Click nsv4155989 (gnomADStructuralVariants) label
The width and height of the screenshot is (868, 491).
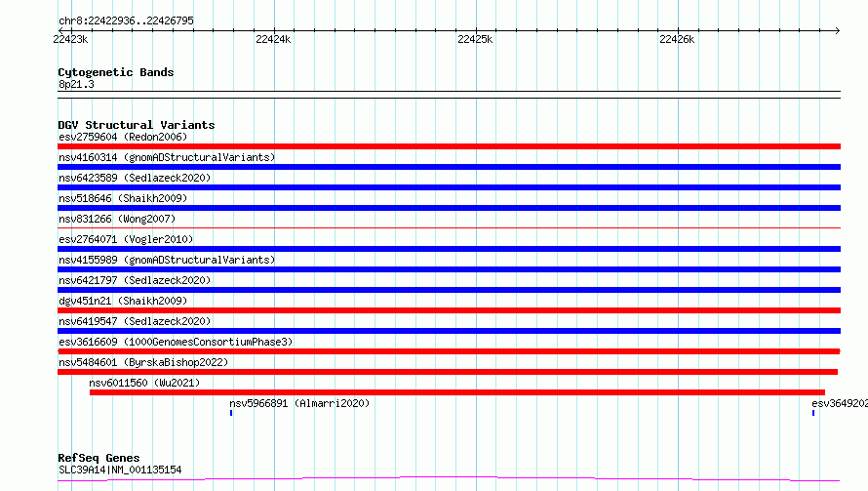[167, 260]
